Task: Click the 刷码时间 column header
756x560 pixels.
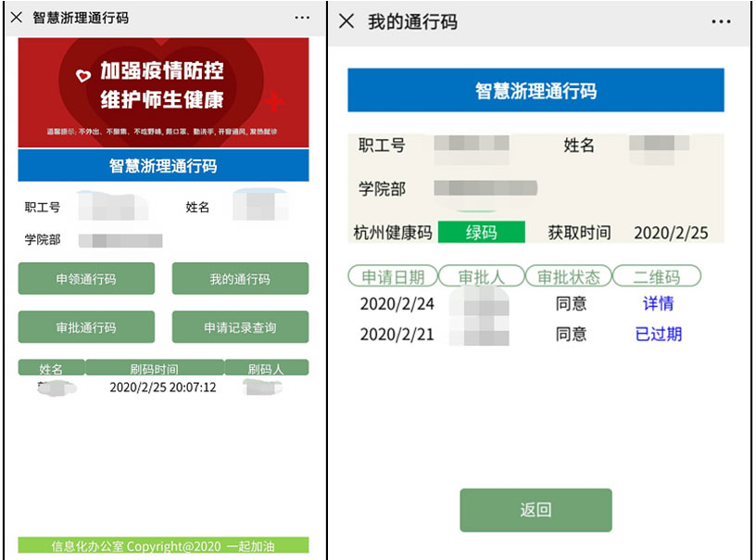Action: point(154,368)
